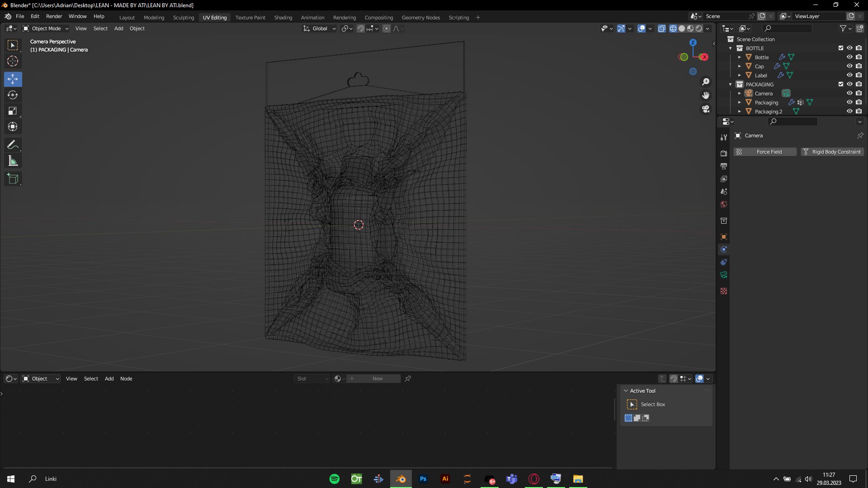Viewport: 868px width, 488px height.
Task: Expand the Label object in outliner
Action: pos(739,75)
